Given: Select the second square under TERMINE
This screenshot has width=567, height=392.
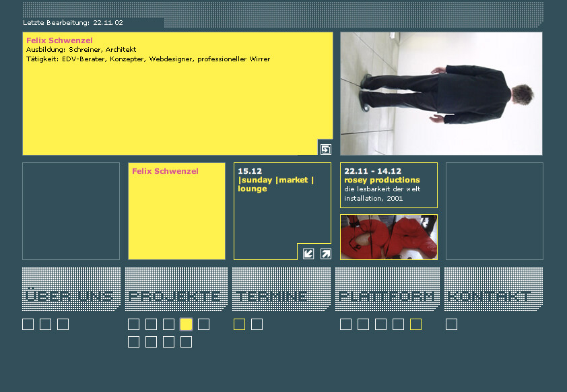Looking at the screenshot, I should coord(257,324).
